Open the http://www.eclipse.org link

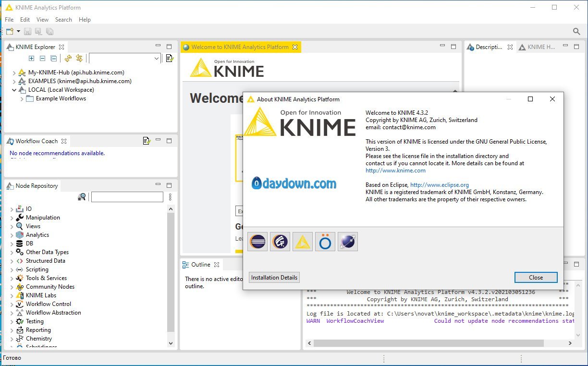(x=440, y=185)
